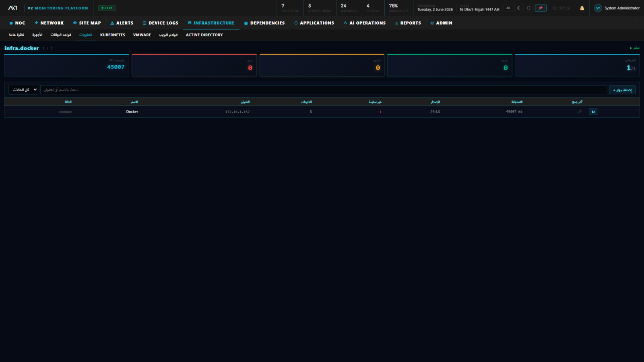Click the 78% Availability stat
Image resolution: width=644 pixels, height=362 pixels.
click(x=398, y=8)
